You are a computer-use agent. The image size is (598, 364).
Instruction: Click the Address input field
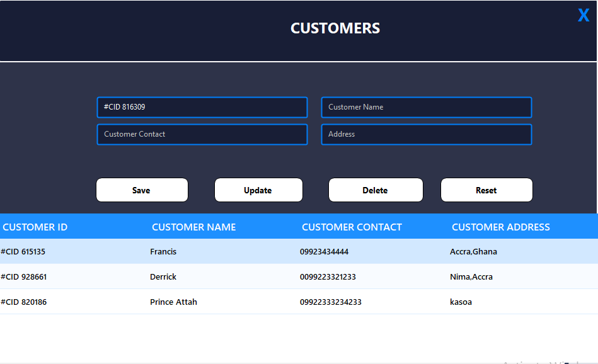426,134
